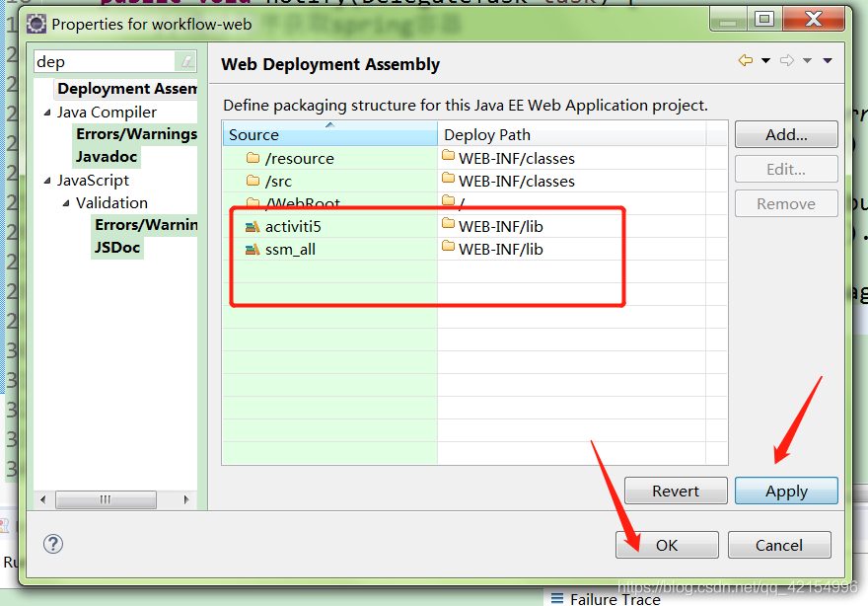868x606 pixels.
Task: Select the Java Compiler tree label
Action: tap(107, 113)
